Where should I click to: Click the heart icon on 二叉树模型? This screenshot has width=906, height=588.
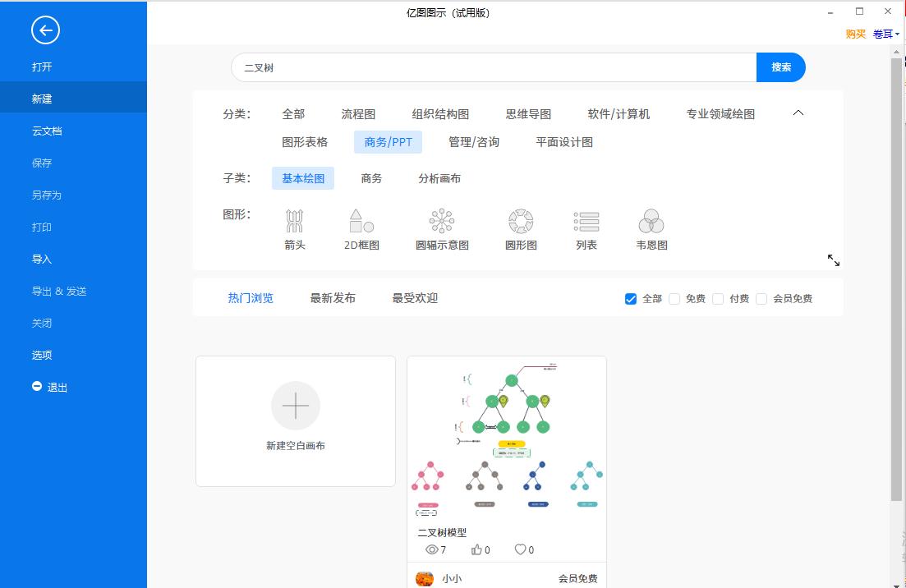[x=521, y=549]
